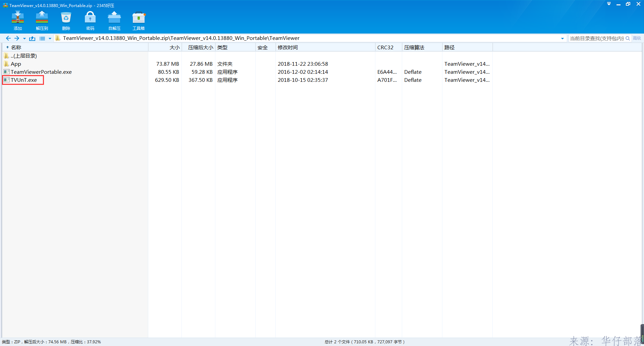
Task: Click the 27.86 MB compressed size cell
Action: pyautogui.click(x=201, y=64)
